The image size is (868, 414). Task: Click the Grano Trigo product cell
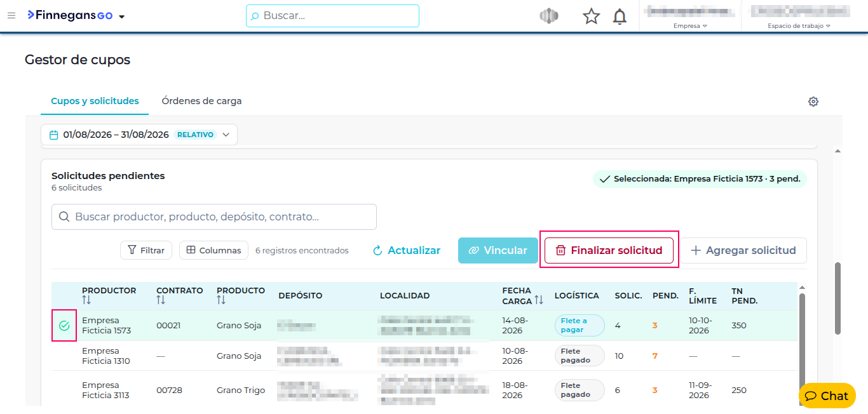point(241,390)
